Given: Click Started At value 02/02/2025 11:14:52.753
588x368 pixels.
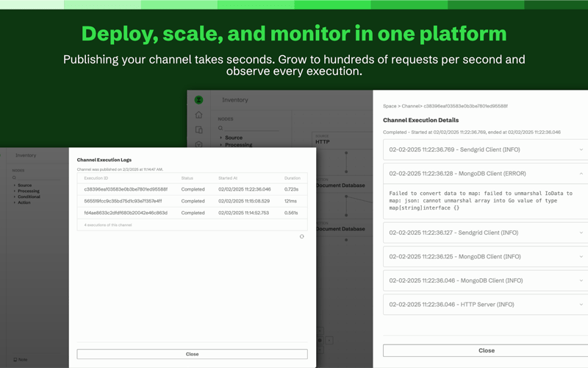Looking at the screenshot, I should [x=244, y=213].
